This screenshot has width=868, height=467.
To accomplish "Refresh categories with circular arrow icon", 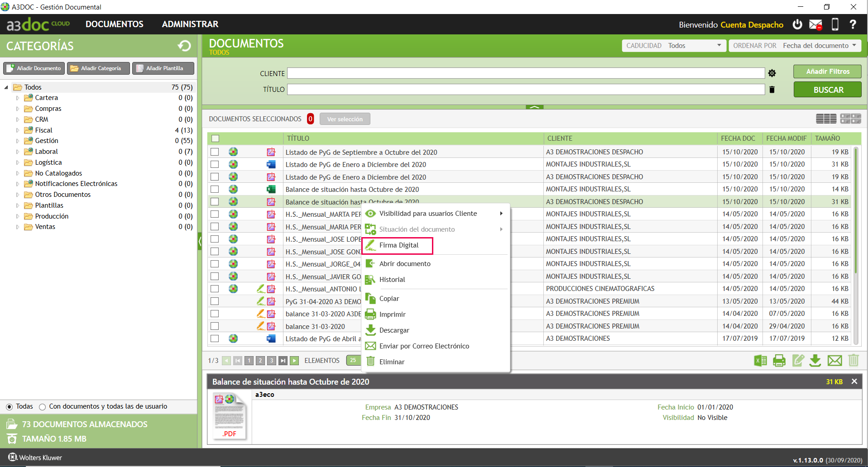I will (x=184, y=46).
